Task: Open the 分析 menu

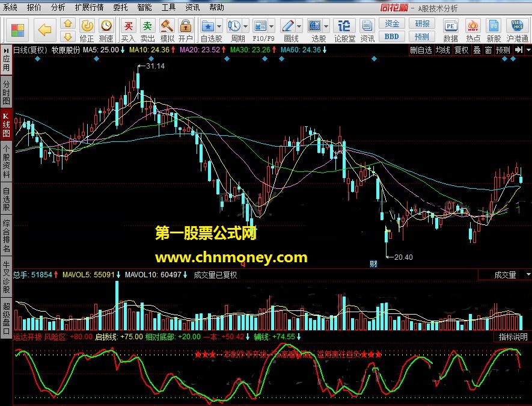Action: [58, 7]
